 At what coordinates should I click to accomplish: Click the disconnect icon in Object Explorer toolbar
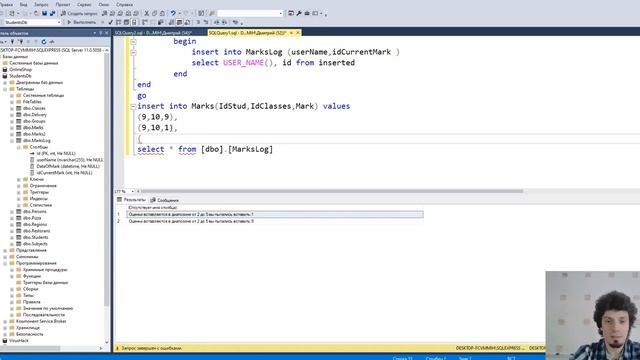20,42
